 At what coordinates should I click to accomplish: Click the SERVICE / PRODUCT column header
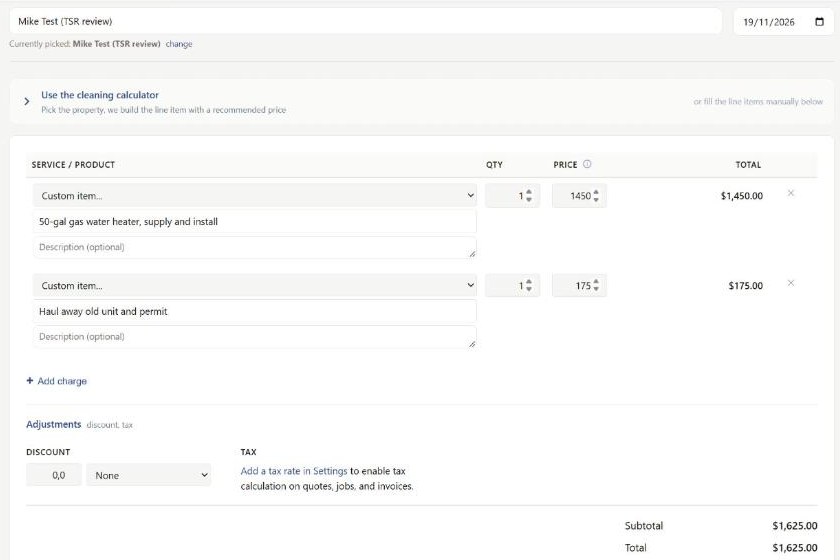(x=73, y=165)
